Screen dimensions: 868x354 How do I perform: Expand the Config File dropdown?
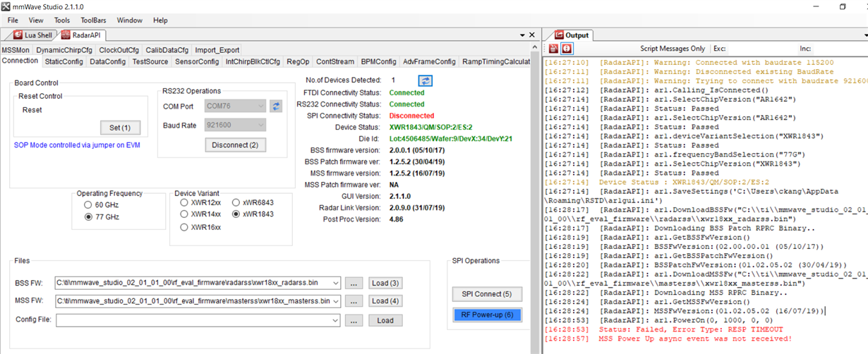pyautogui.click(x=335, y=320)
